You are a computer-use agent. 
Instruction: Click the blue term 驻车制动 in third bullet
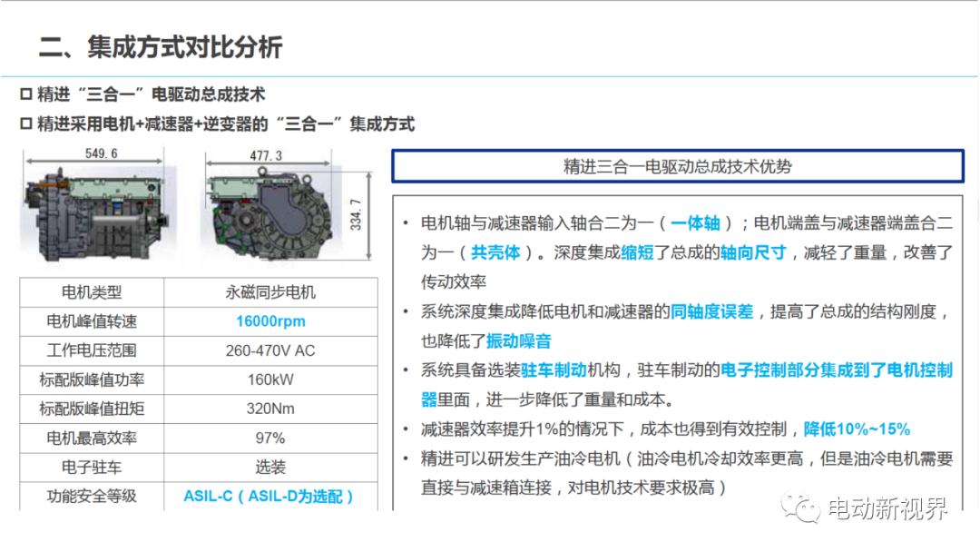pyautogui.click(x=554, y=370)
